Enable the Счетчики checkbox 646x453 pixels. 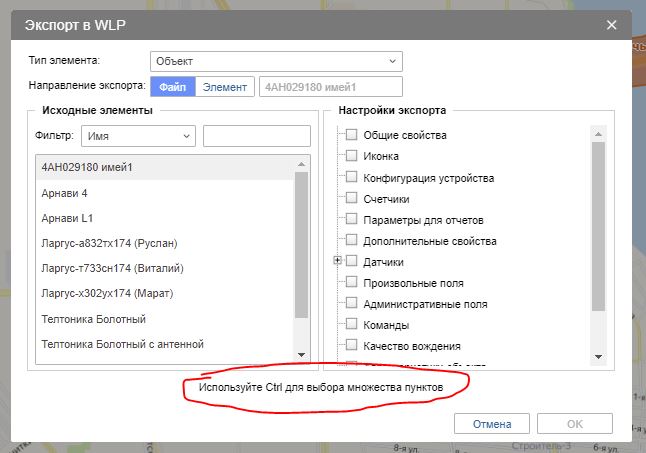click(x=351, y=198)
